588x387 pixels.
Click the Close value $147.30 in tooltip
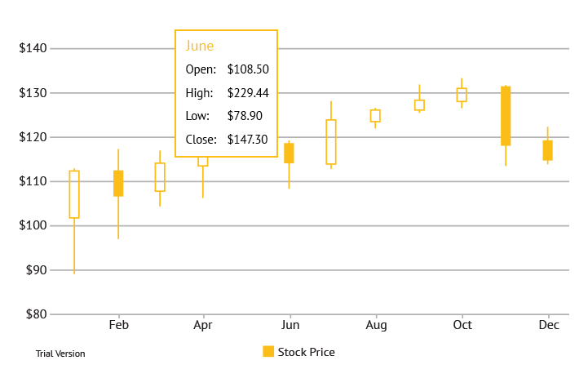tap(248, 140)
